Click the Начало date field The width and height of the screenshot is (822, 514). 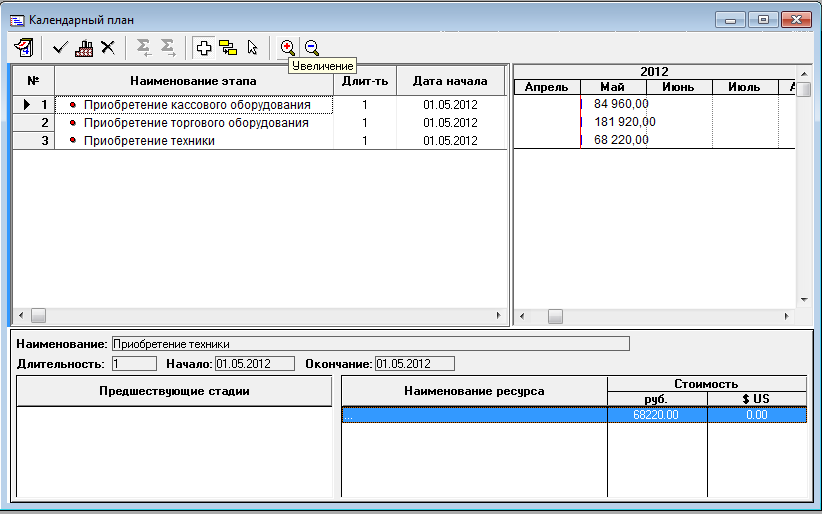(255, 363)
